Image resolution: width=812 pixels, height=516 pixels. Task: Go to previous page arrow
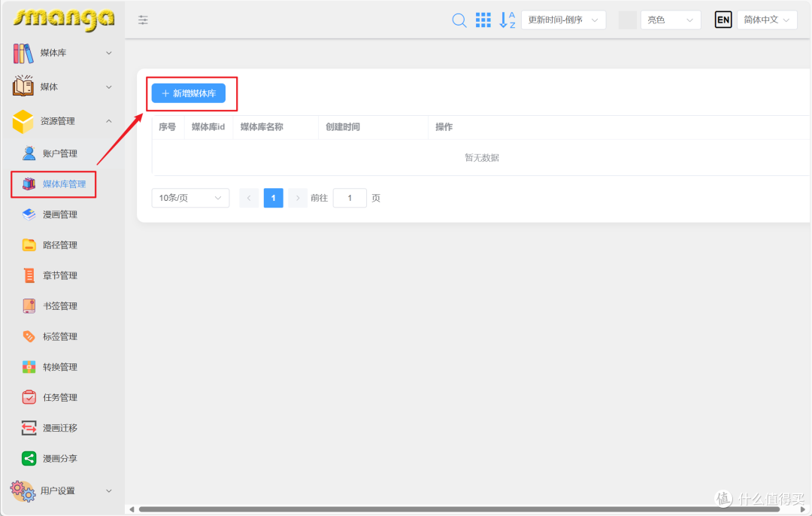[x=249, y=198]
